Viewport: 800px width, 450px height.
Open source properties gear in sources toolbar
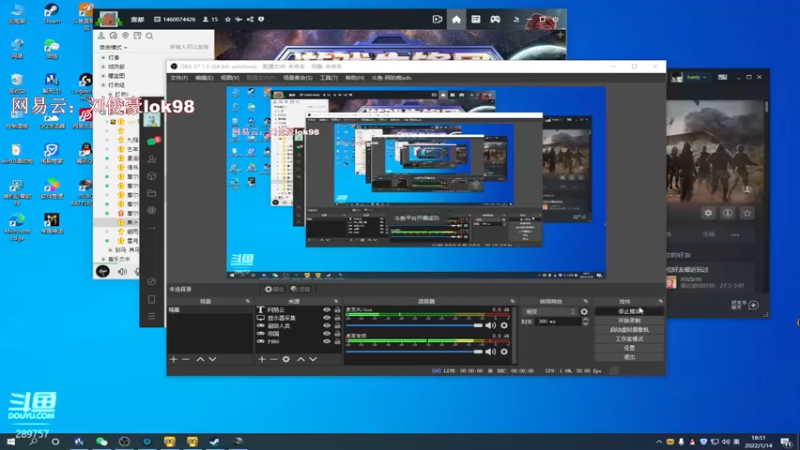tap(286, 359)
